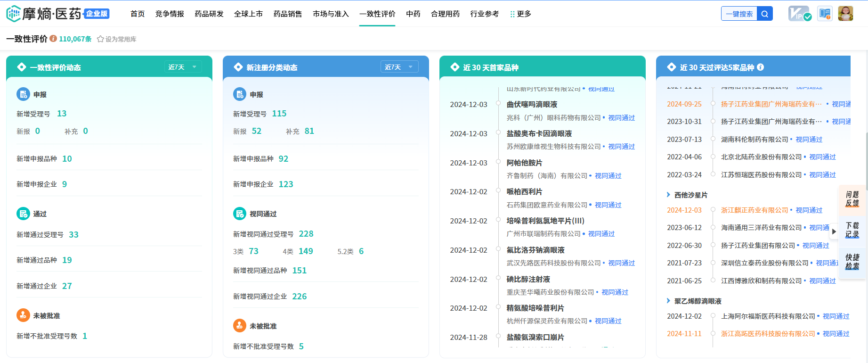This screenshot has height=363, width=868.
Task: Click the 一键搜索 search field
Action: [739, 14]
